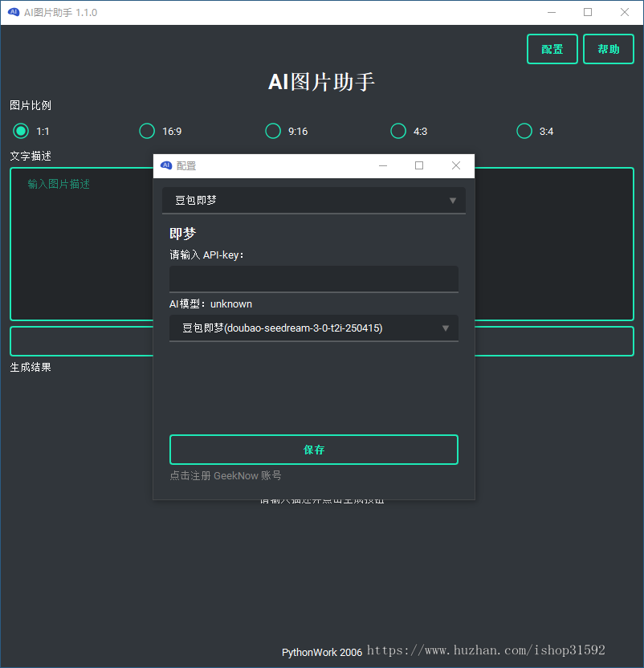
Task: Open the 配置 settings button in main window
Action: click(552, 49)
